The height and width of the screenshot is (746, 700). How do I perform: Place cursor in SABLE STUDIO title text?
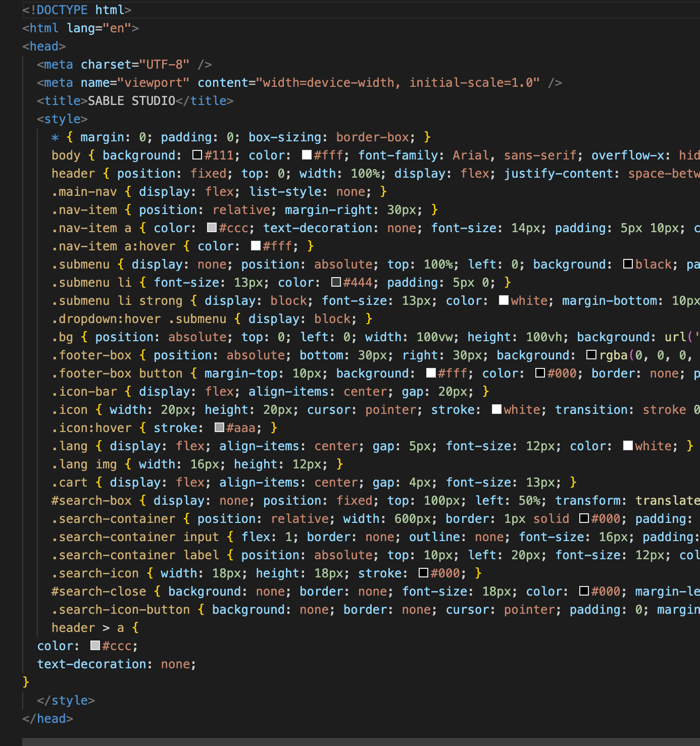click(x=131, y=101)
